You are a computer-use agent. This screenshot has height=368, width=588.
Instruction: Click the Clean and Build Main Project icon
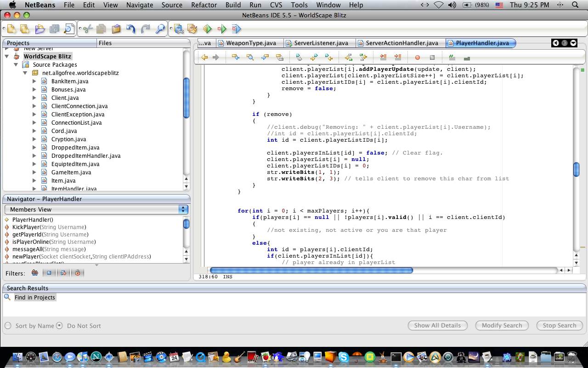[x=192, y=29]
